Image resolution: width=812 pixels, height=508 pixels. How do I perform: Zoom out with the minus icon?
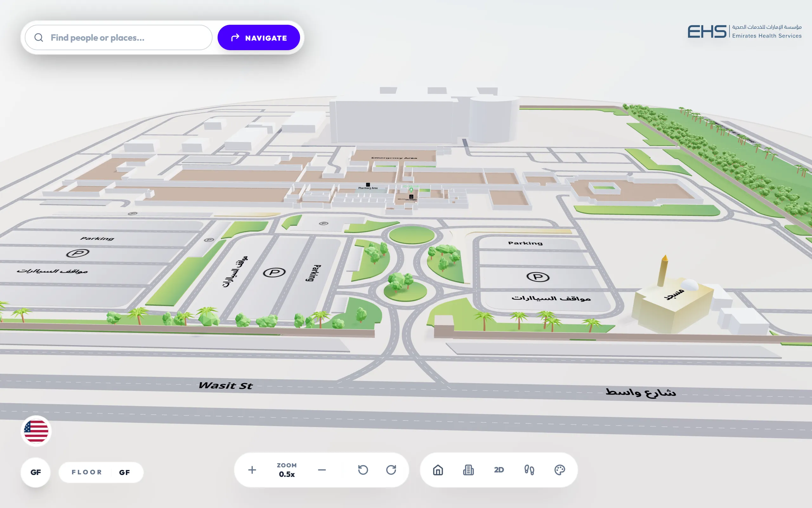(322, 470)
